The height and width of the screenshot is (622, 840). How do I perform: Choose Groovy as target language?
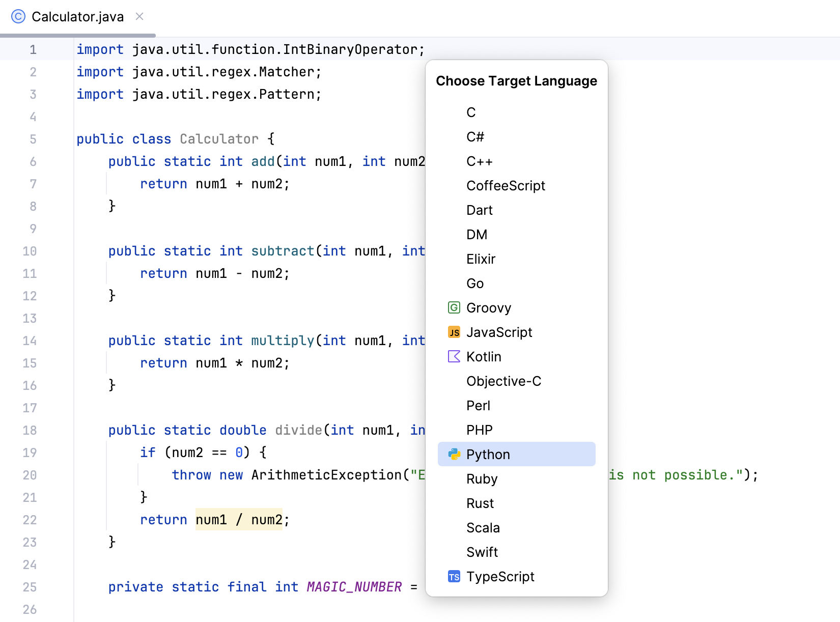(x=517, y=308)
